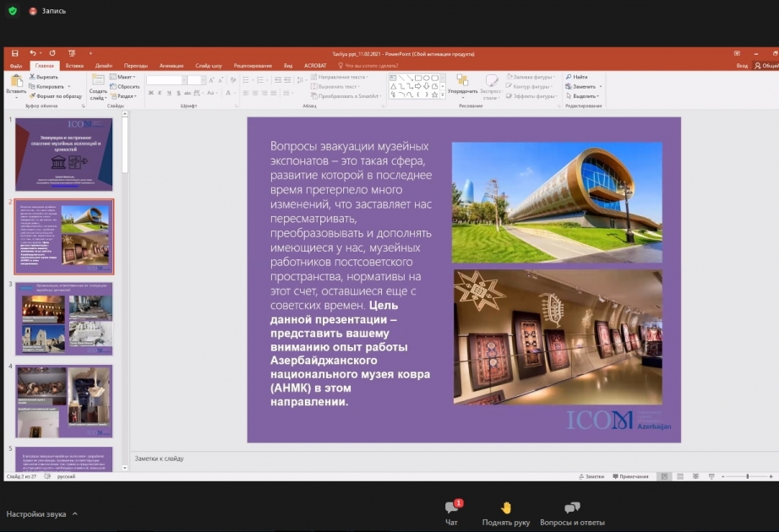Click the font size combo box
The height and width of the screenshot is (532, 779).
point(197,80)
